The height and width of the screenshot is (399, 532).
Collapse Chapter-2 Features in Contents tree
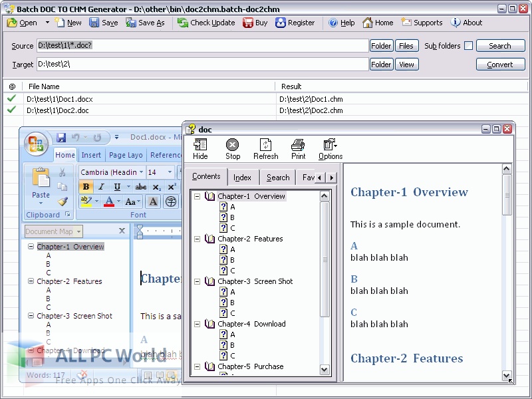198,239
